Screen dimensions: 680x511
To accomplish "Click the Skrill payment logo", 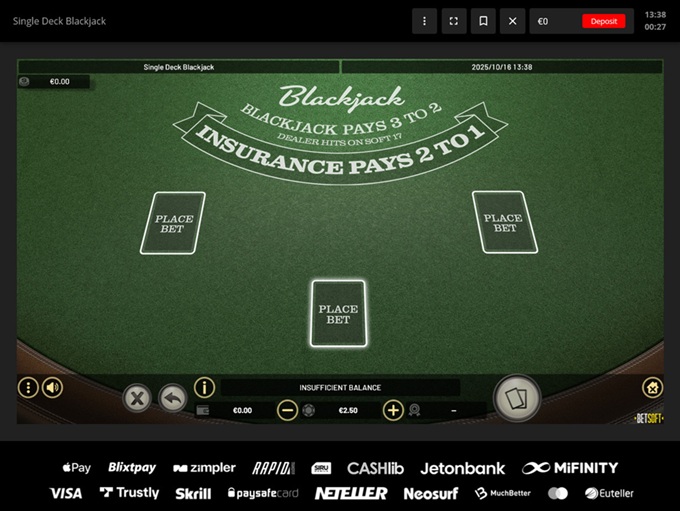I will tap(193, 493).
